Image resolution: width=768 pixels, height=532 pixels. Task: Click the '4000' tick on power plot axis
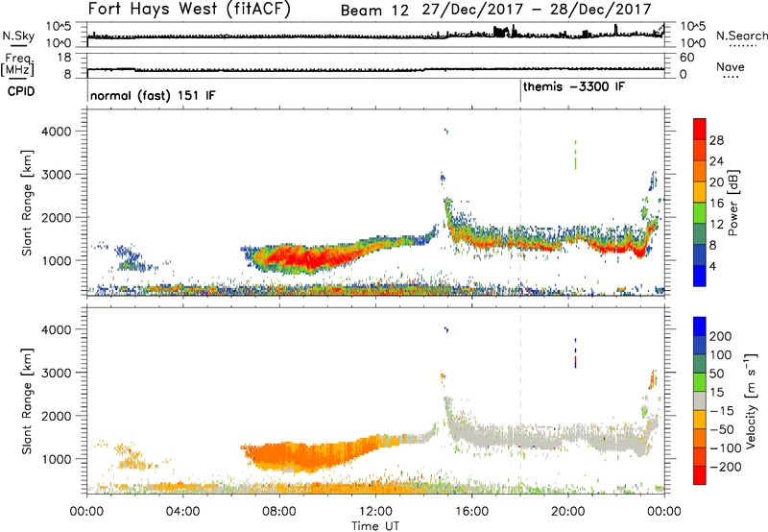[57, 132]
